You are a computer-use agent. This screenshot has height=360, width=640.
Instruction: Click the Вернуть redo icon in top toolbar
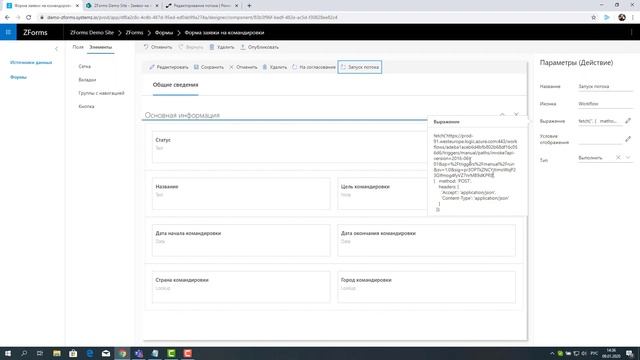[x=181, y=47]
